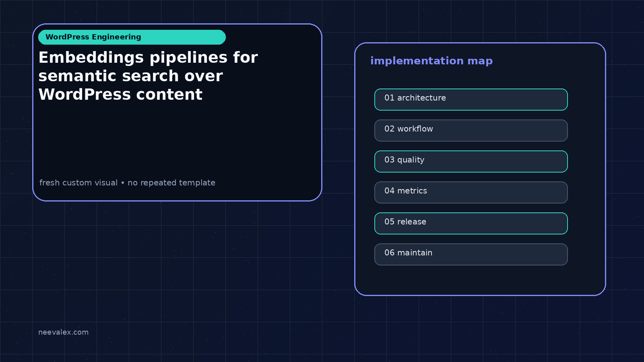Click the implementation map heading

pyautogui.click(x=431, y=61)
